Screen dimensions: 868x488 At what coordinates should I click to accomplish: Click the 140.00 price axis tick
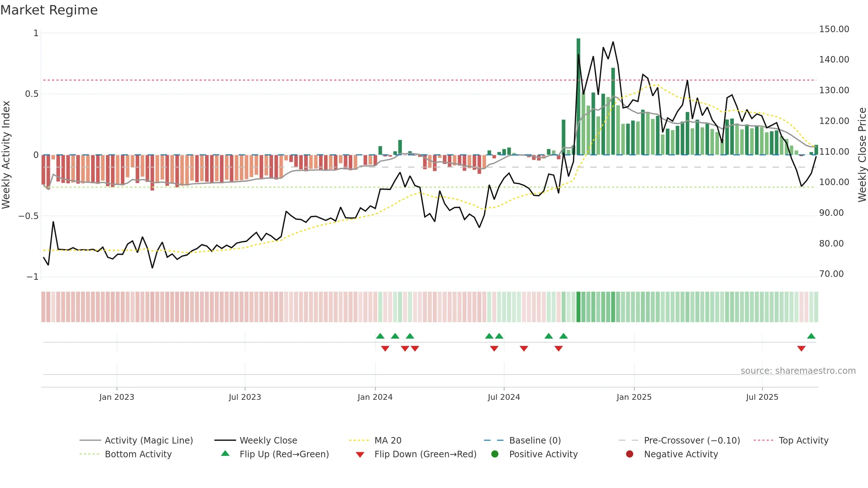(834, 59)
